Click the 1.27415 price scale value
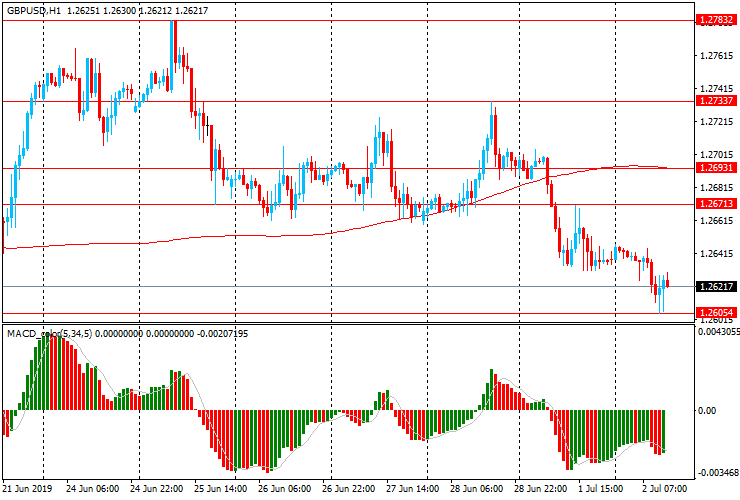 click(717, 88)
